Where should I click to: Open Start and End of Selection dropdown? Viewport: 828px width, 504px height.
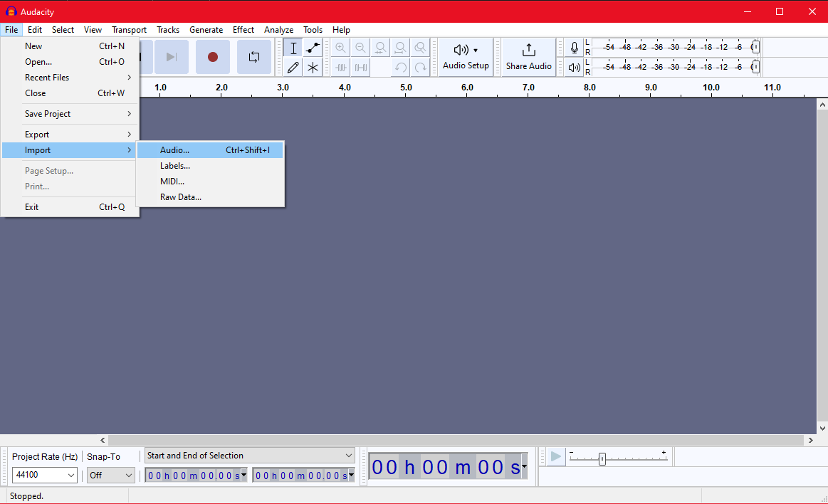pyautogui.click(x=249, y=456)
